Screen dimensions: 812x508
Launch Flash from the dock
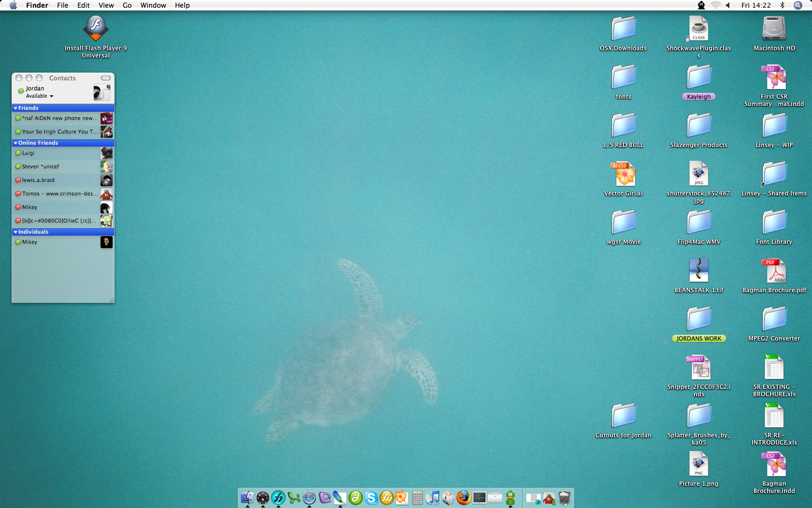(278, 497)
